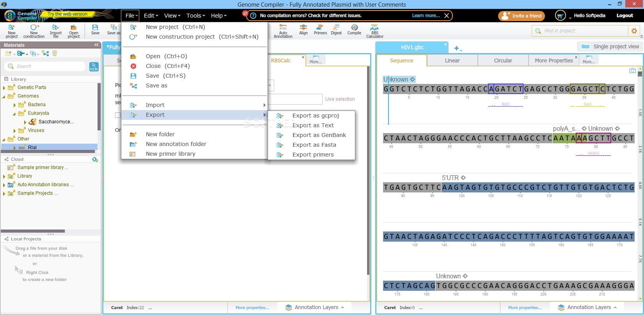Open the View menu
The height and width of the screenshot is (315, 644).
coord(172,16)
